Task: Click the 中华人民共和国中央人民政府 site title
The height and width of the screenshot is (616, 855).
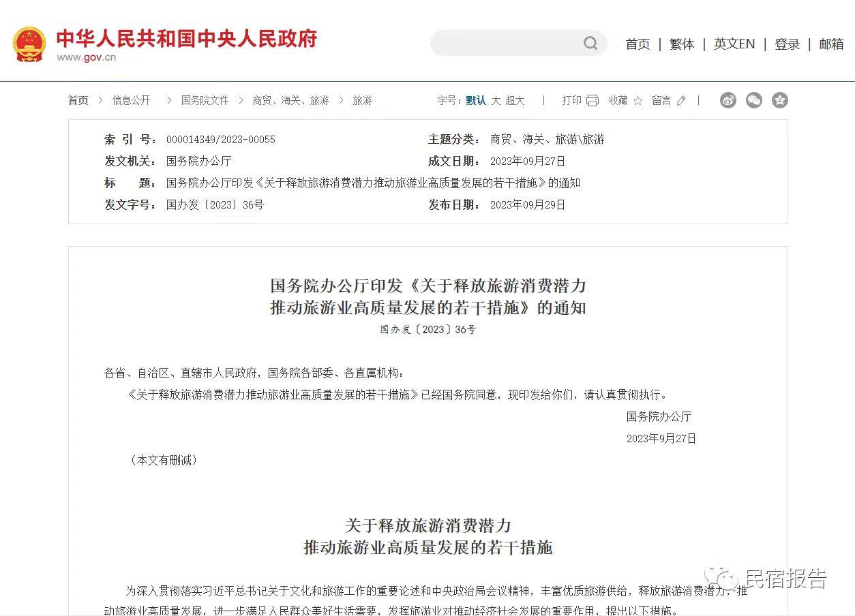Action: [x=187, y=39]
